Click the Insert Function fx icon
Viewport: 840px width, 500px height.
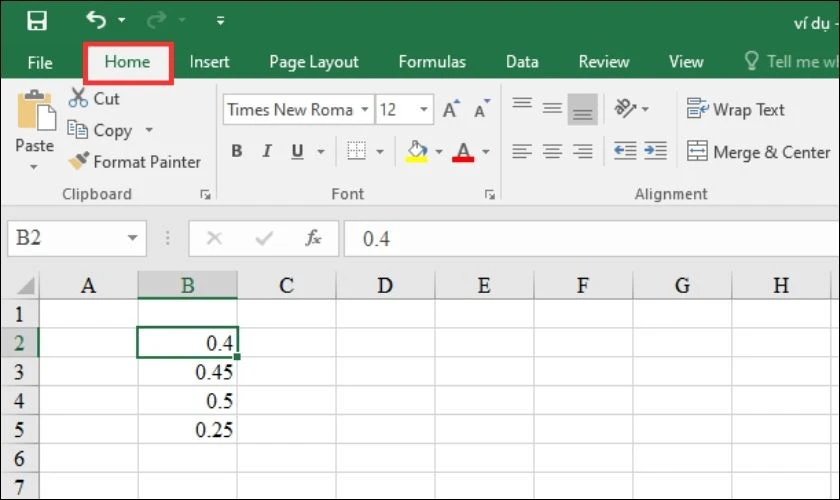click(x=313, y=238)
